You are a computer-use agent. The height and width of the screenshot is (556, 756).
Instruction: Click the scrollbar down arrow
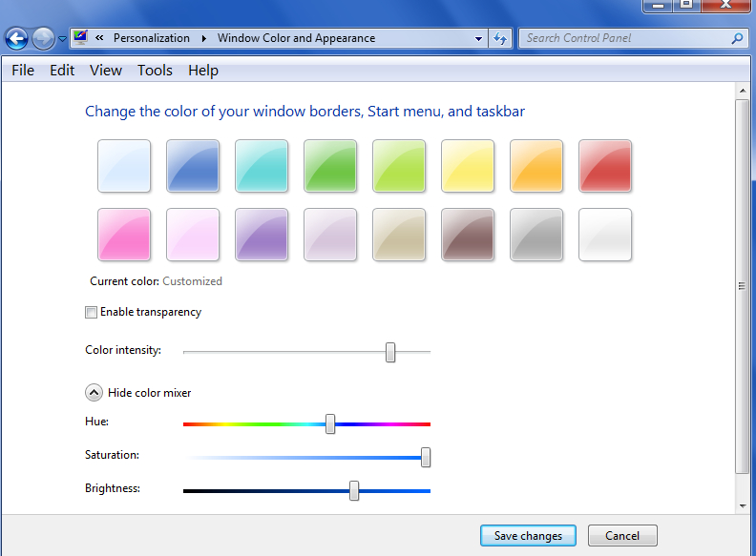point(743,505)
